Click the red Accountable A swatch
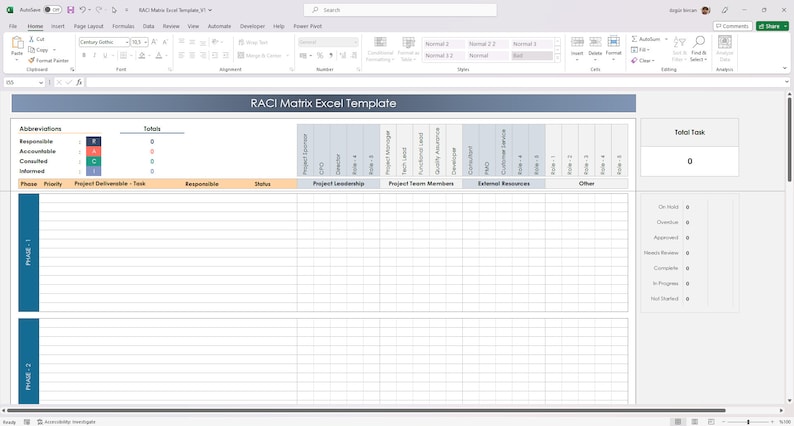 94,151
